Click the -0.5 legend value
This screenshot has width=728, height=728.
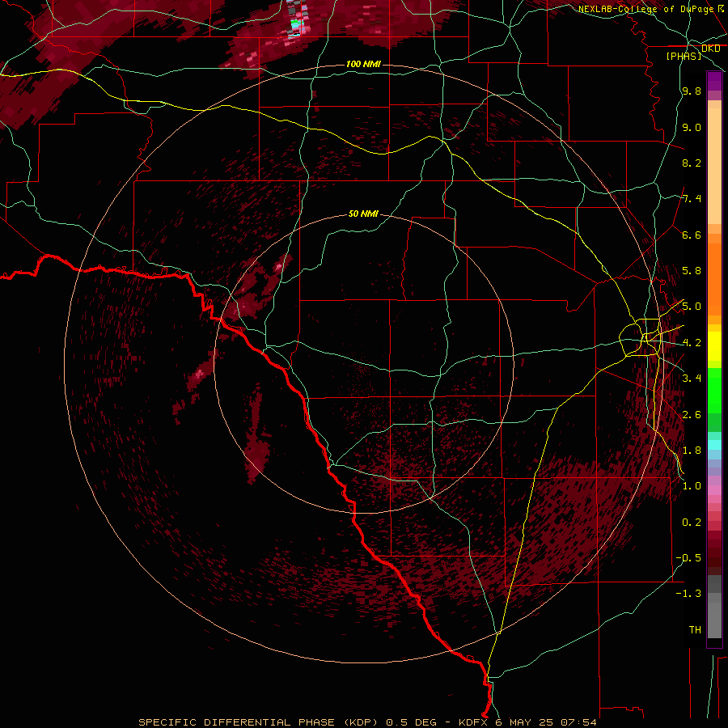coord(688,558)
